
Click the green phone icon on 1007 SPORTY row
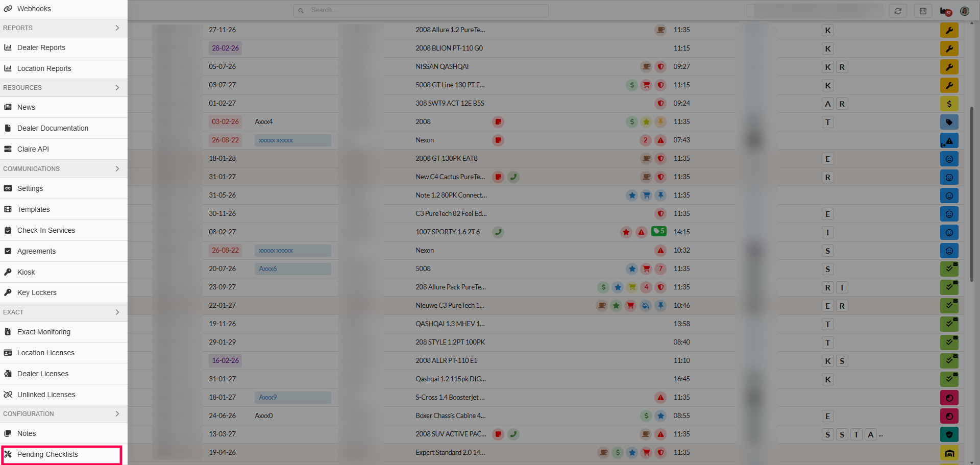coord(498,232)
